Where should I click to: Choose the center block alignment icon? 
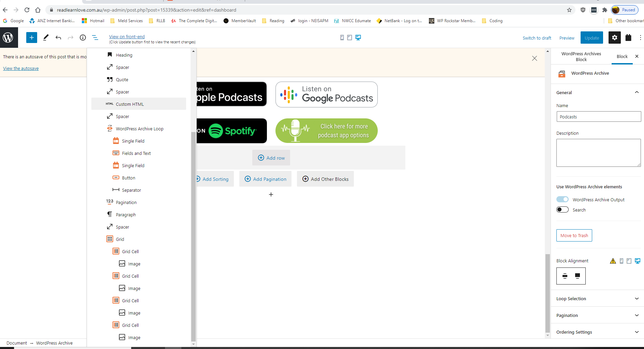[565, 276]
